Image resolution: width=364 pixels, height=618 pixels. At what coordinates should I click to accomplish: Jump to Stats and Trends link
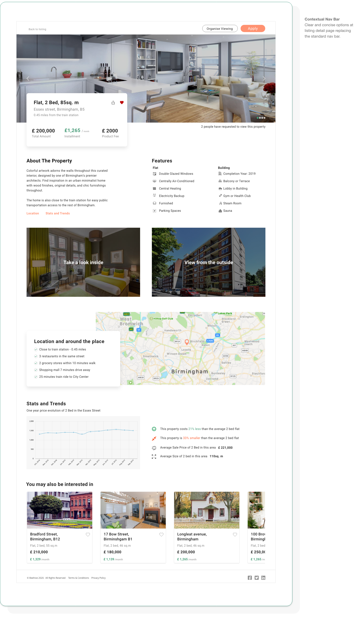click(58, 213)
